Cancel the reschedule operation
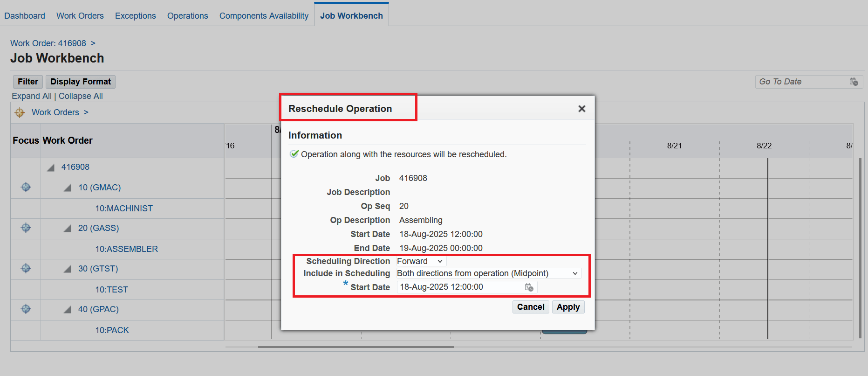Screen dimensions: 868x376 (x=531, y=307)
